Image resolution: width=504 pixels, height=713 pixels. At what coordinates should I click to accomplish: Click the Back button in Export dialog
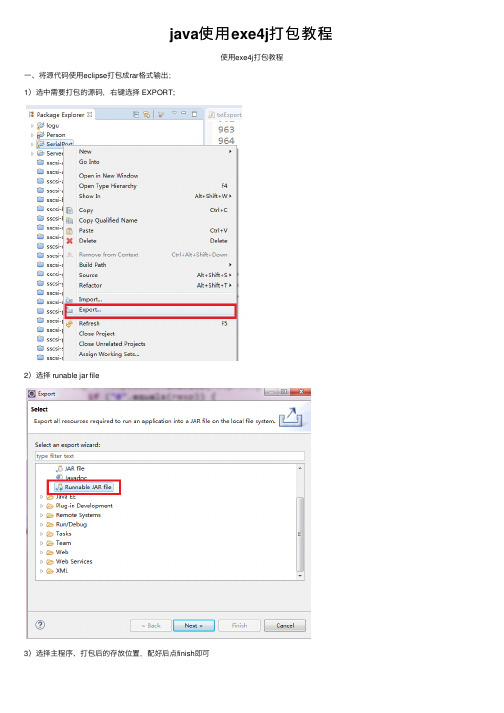pyautogui.click(x=151, y=626)
